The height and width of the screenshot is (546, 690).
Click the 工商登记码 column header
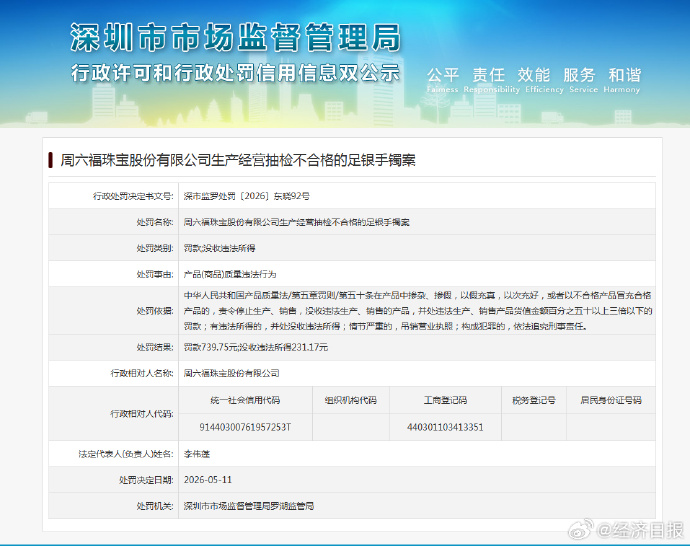pyautogui.click(x=445, y=400)
